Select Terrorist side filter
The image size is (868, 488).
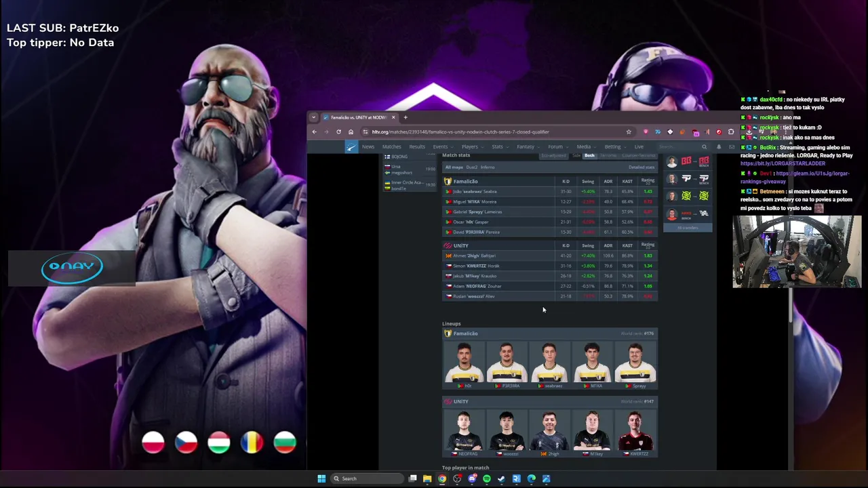[x=608, y=156]
